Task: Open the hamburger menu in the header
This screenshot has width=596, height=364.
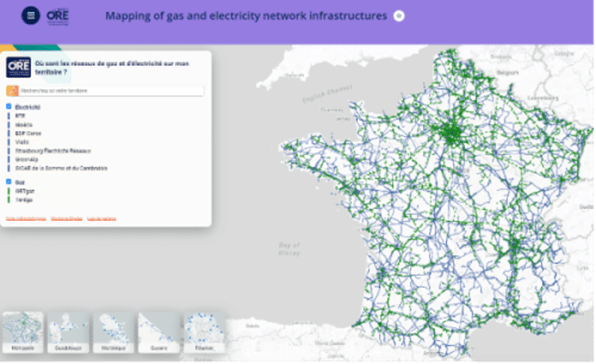Action: [31, 16]
